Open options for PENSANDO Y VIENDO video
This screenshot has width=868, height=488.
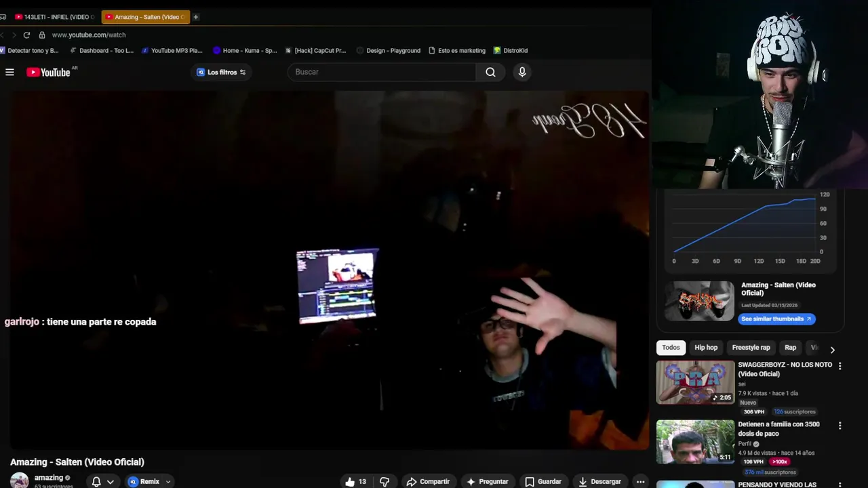(840, 485)
